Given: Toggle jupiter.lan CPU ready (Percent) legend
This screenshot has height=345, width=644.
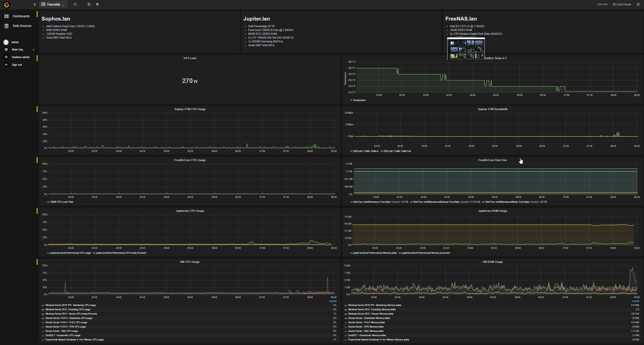Looking at the screenshot, I should click(x=121, y=253).
